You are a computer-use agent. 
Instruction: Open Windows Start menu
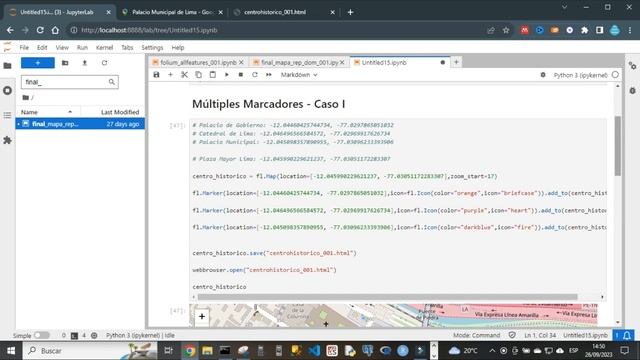point(11,351)
